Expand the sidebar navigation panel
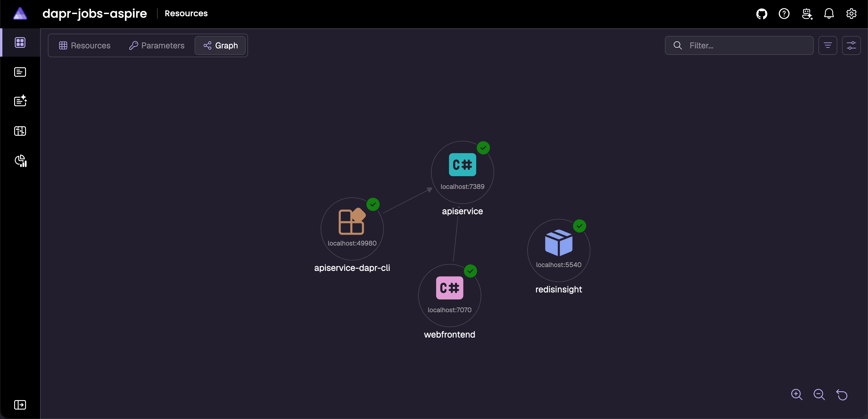Viewport: 868px width, 419px height. [x=20, y=405]
